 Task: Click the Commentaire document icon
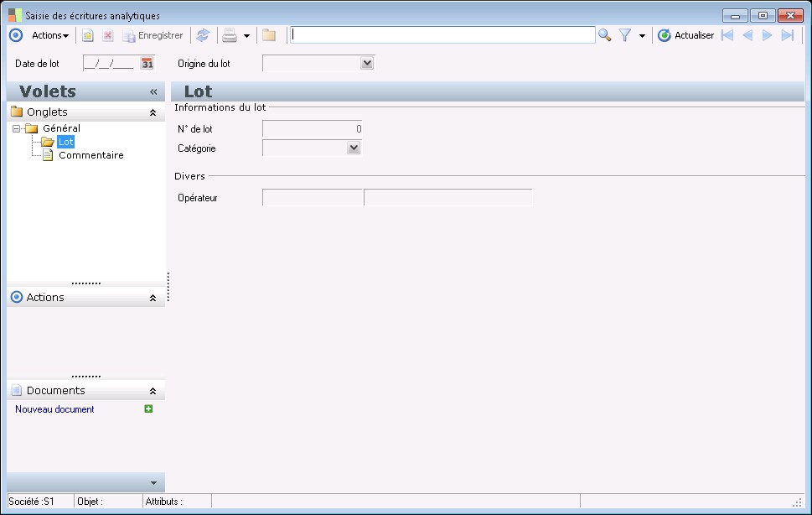click(48, 155)
